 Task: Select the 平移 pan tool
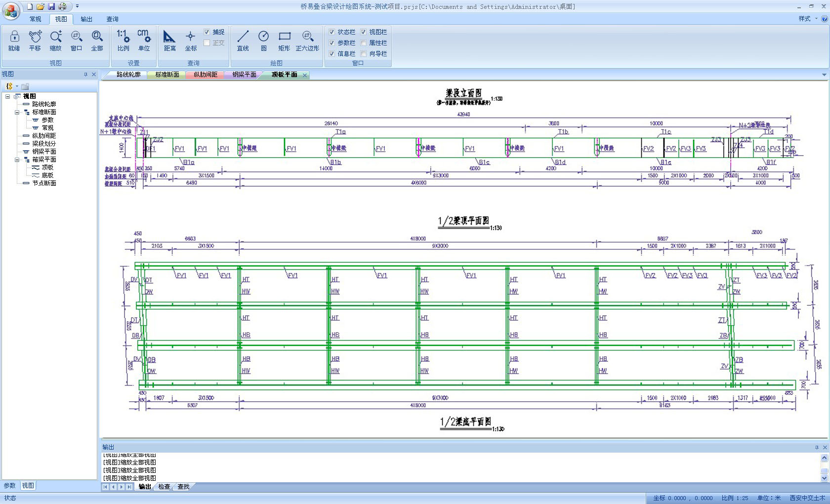pos(35,41)
